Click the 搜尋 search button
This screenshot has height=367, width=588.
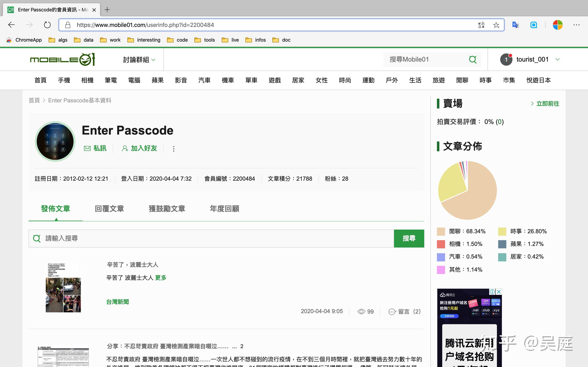409,238
